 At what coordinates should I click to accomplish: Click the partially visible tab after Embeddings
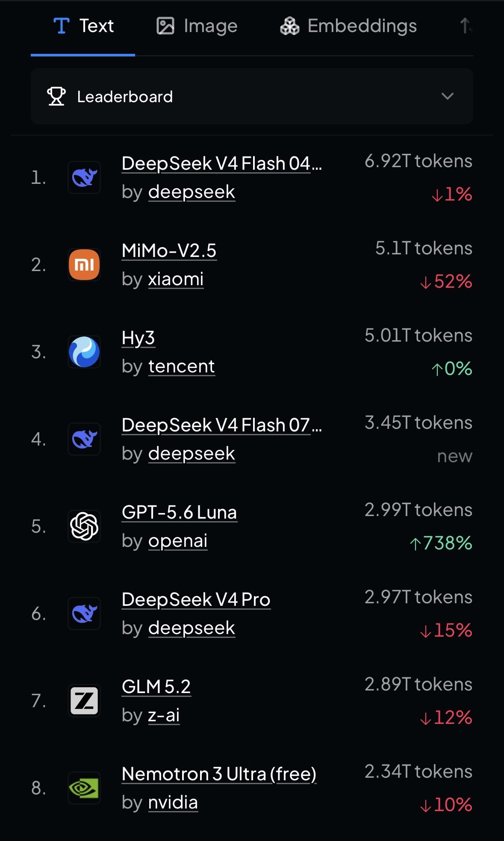click(x=466, y=26)
